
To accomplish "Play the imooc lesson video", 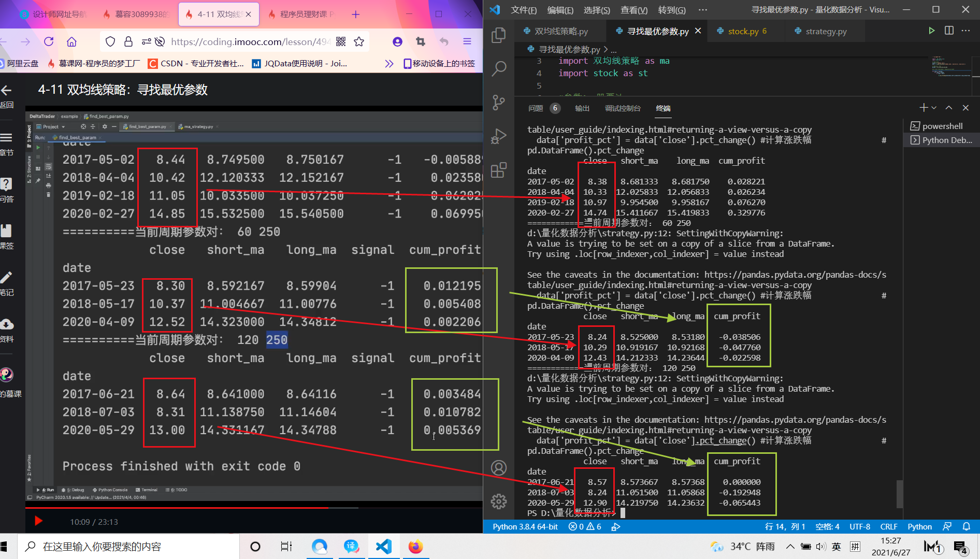I will (x=38, y=521).
